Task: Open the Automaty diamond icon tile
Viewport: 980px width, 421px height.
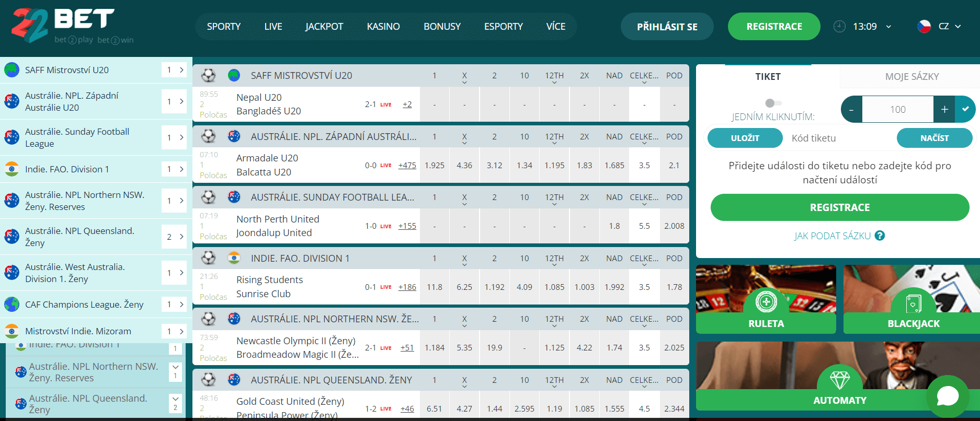Action: [839, 380]
